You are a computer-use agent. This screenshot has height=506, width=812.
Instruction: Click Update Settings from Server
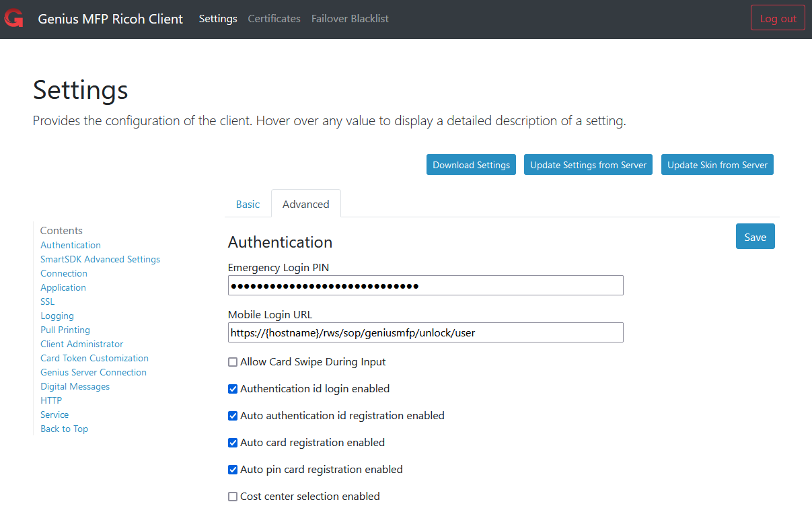coord(588,165)
